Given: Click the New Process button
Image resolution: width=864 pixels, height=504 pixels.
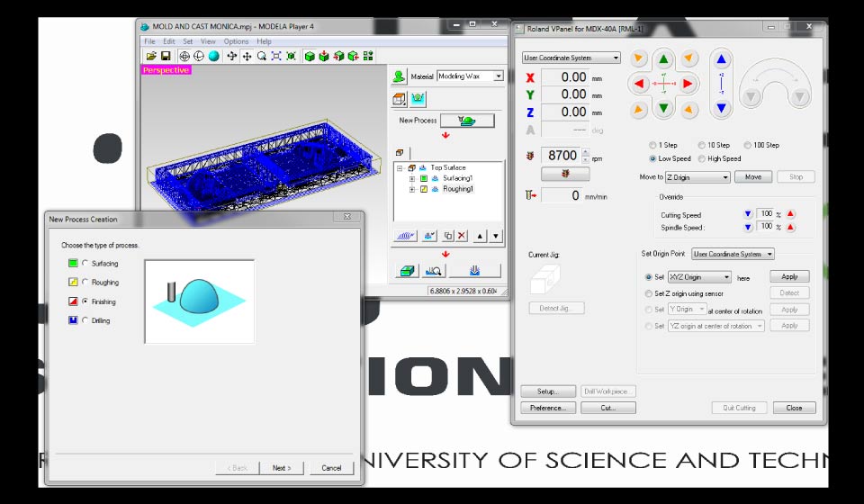Looking at the screenshot, I should point(467,121).
